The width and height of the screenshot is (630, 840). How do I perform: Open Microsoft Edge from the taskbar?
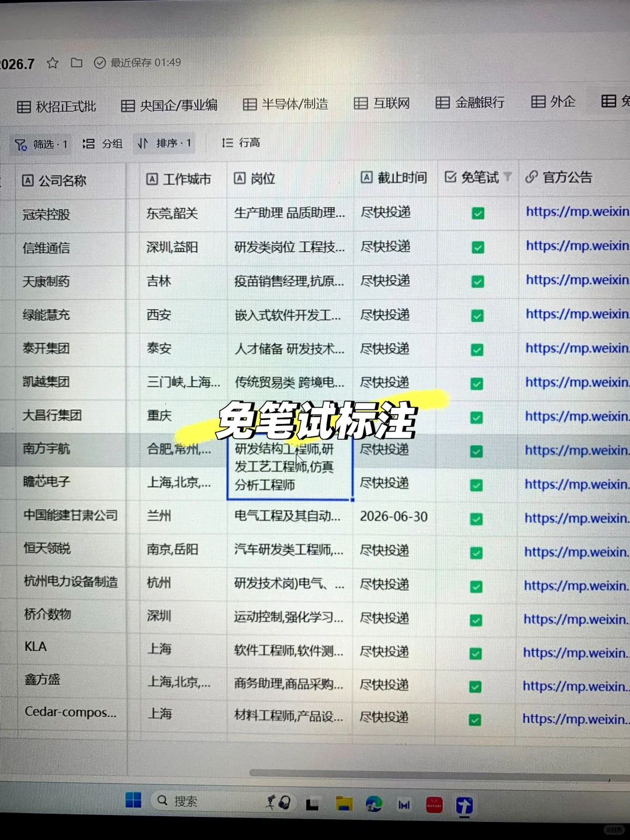pos(373,804)
